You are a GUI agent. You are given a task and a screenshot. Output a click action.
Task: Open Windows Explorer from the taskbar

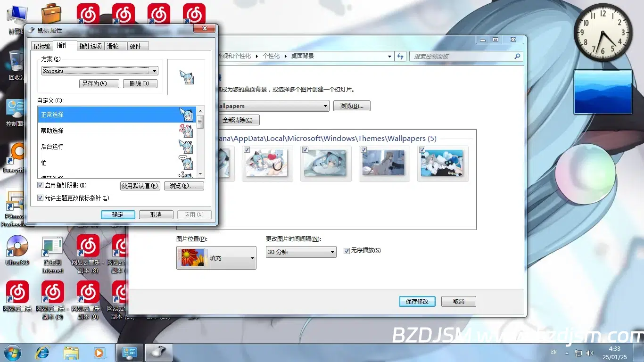[71, 352]
